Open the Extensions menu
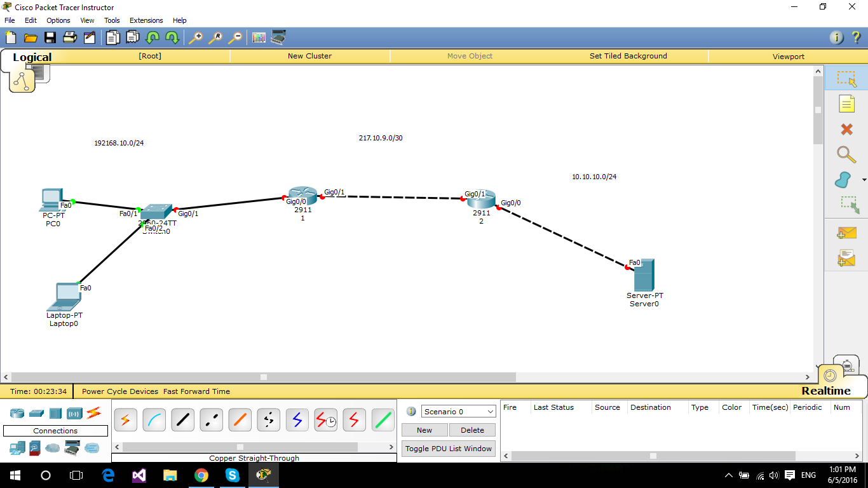This screenshot has height=488, width=868. (146, 20)
